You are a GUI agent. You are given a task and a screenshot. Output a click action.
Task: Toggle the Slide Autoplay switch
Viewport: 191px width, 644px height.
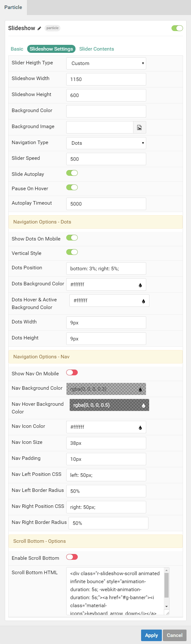tap(72, 173)
